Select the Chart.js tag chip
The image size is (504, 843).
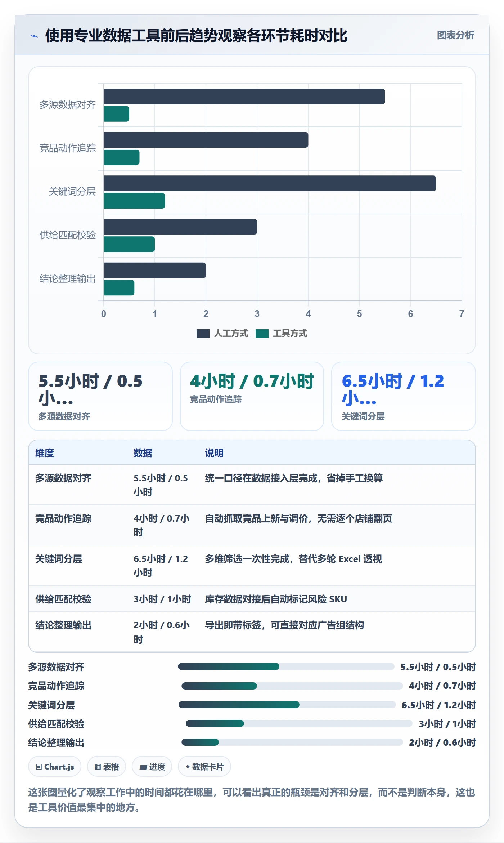pyautogui.click(x=55, y=767)
